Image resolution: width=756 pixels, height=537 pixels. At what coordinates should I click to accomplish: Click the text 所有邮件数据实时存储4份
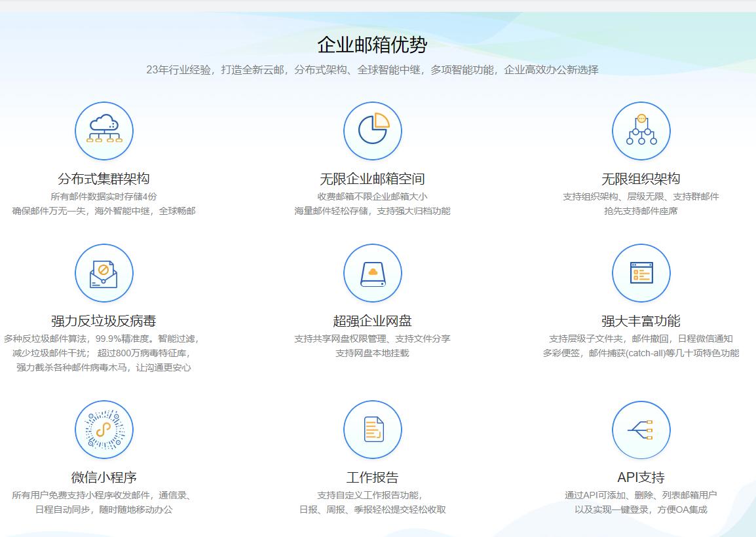(104, 196)
